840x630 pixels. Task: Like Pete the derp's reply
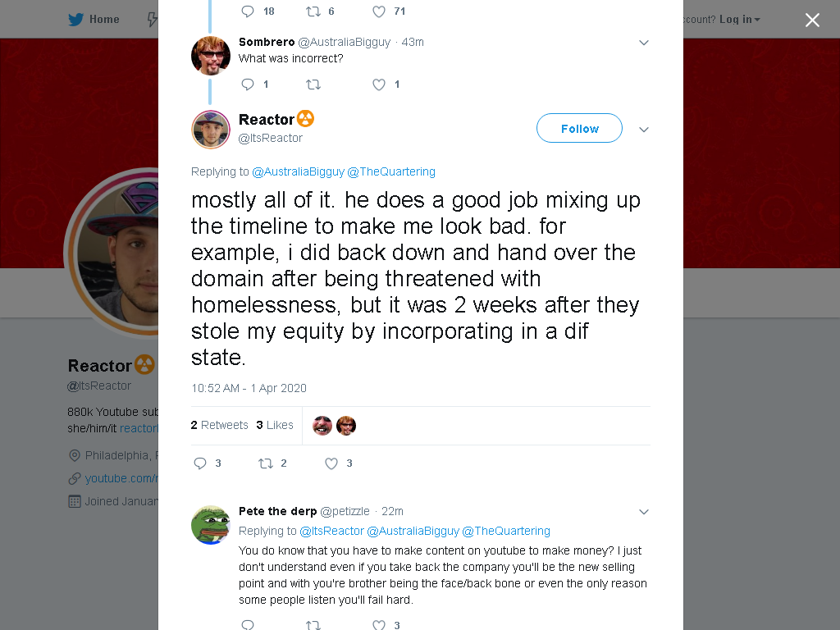click(379, 624)
